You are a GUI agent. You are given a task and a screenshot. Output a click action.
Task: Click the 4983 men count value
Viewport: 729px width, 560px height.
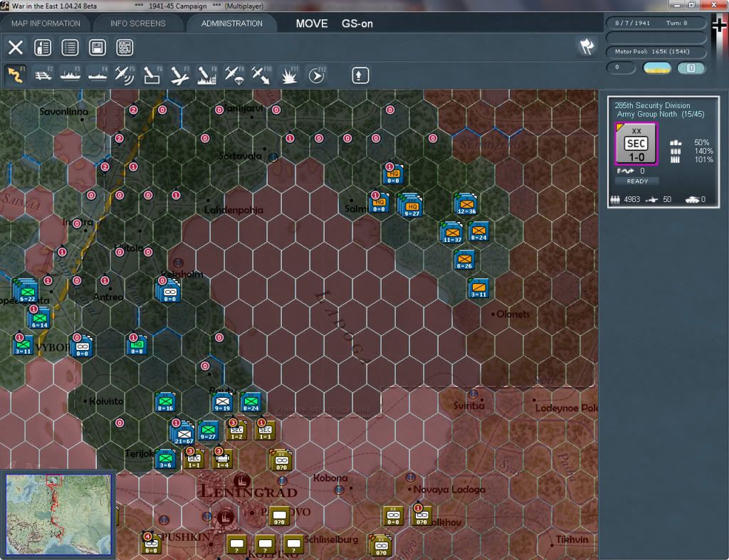coord(632,199)
